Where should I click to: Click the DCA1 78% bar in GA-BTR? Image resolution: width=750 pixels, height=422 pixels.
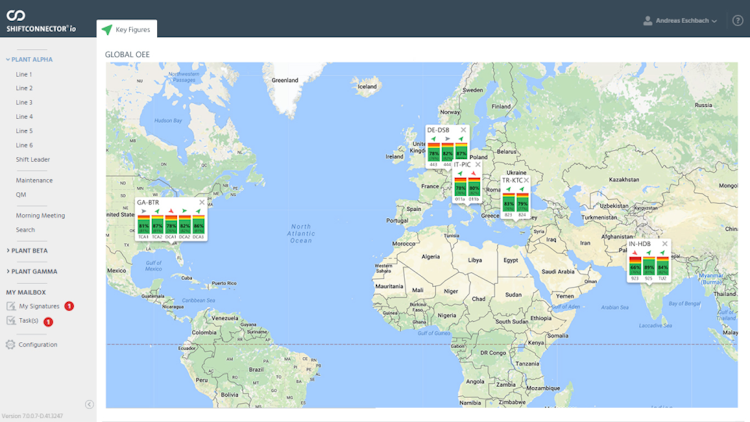171,224
